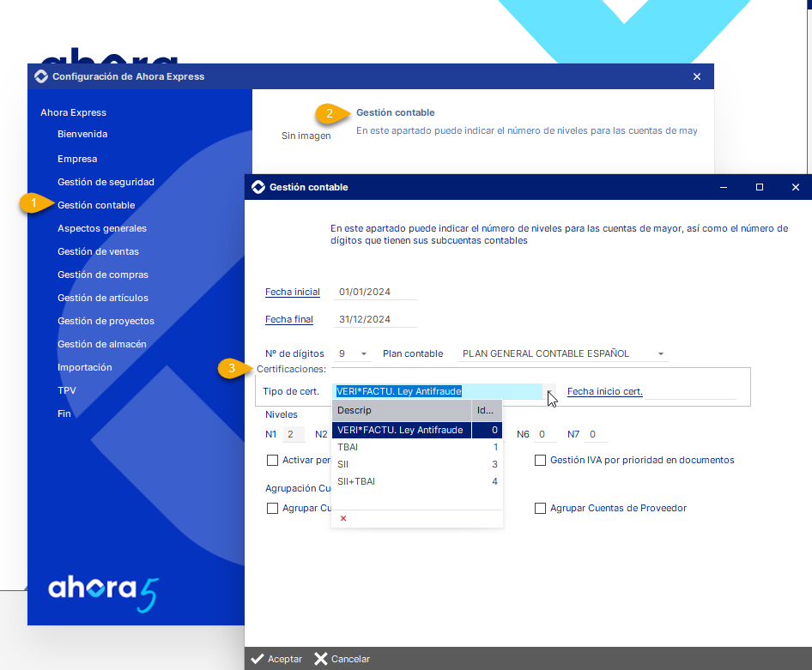Click the Aceptar button
812x670 pixels.
276,659
